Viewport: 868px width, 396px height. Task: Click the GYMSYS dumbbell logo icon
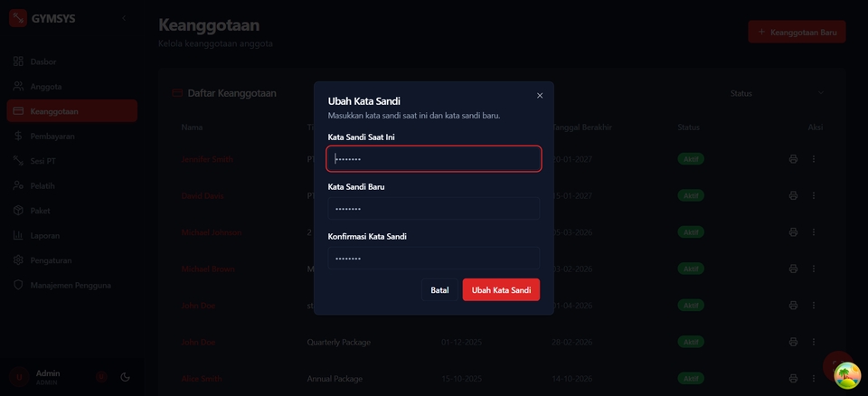pyautogui.click(x=18, y=18)
